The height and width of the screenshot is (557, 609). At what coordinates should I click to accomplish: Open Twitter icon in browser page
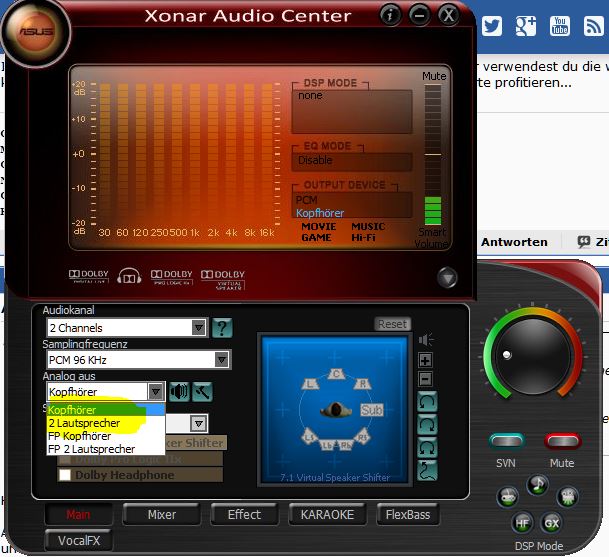[x=492, y=26]
